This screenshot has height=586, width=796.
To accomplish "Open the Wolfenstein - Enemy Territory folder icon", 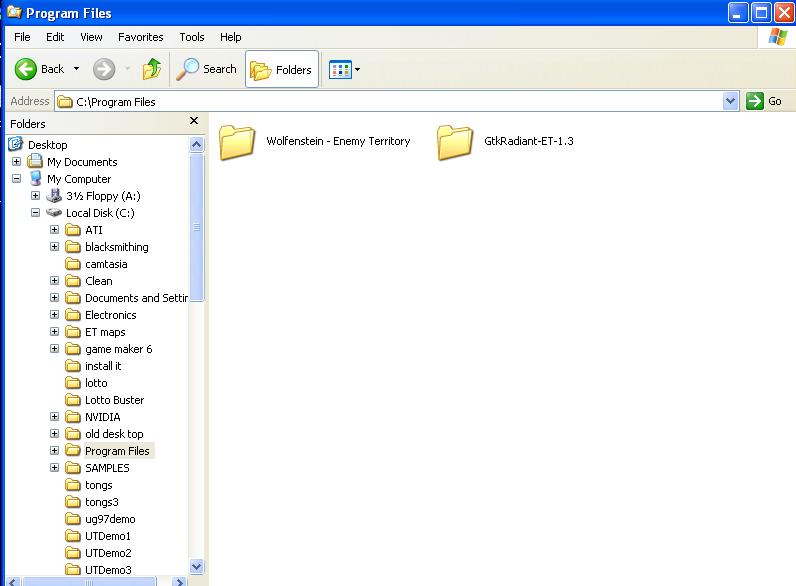I will 237,142.
